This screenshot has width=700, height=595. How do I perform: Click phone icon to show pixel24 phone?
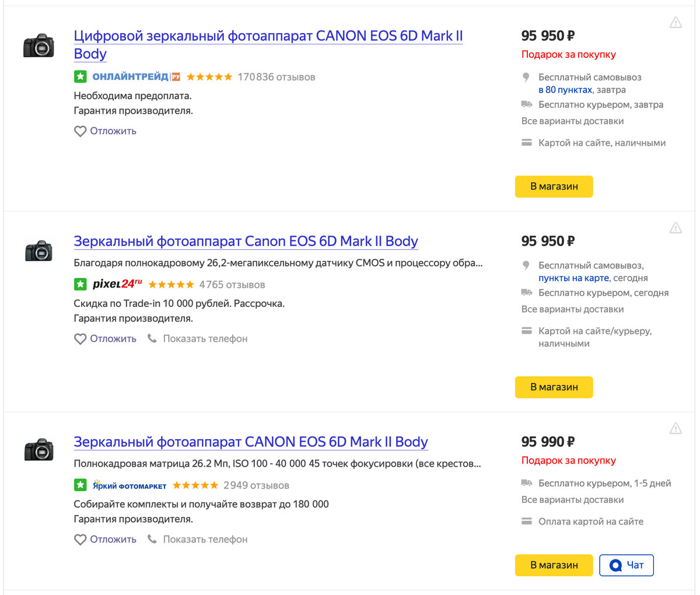point(152,338)
